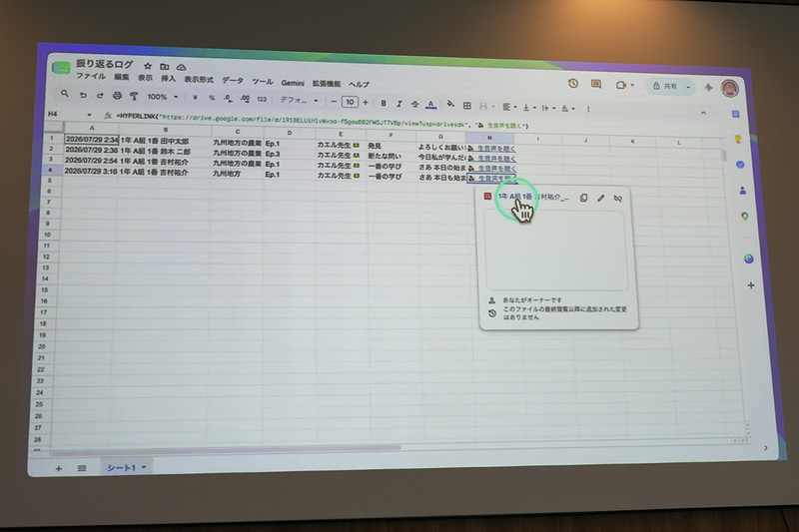Open the Google account avatar
Screen dimensions: 799x532
pyautogui.click(x=730, y=88)
